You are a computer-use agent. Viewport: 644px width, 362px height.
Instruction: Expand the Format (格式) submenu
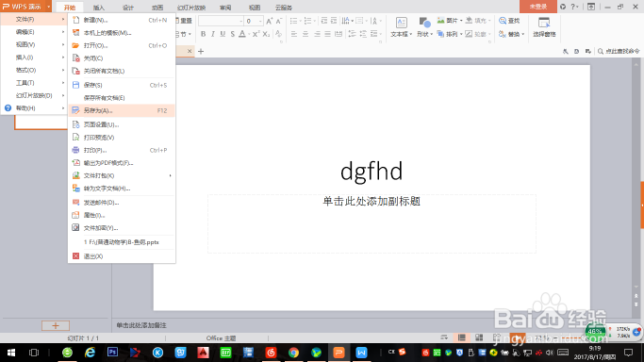pyautogui.click(x=34, y=70)
